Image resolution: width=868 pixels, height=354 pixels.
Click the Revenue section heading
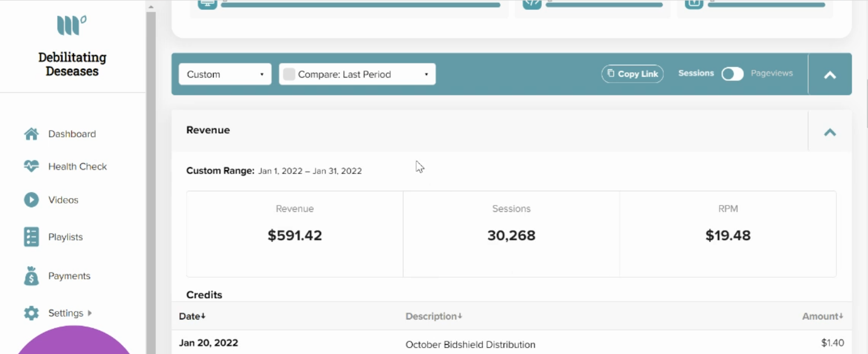[208, 130]
